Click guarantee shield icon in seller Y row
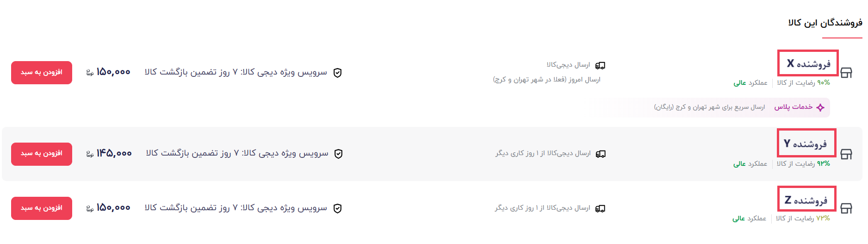The height and width of the screenshot is (244, 868). tap(339, 154)
